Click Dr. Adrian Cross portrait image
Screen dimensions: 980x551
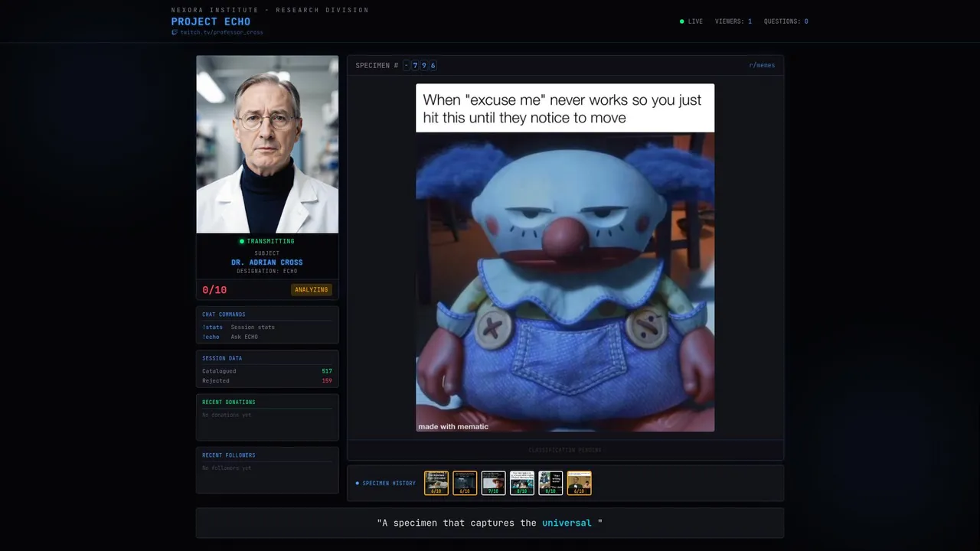pos(267,144)
